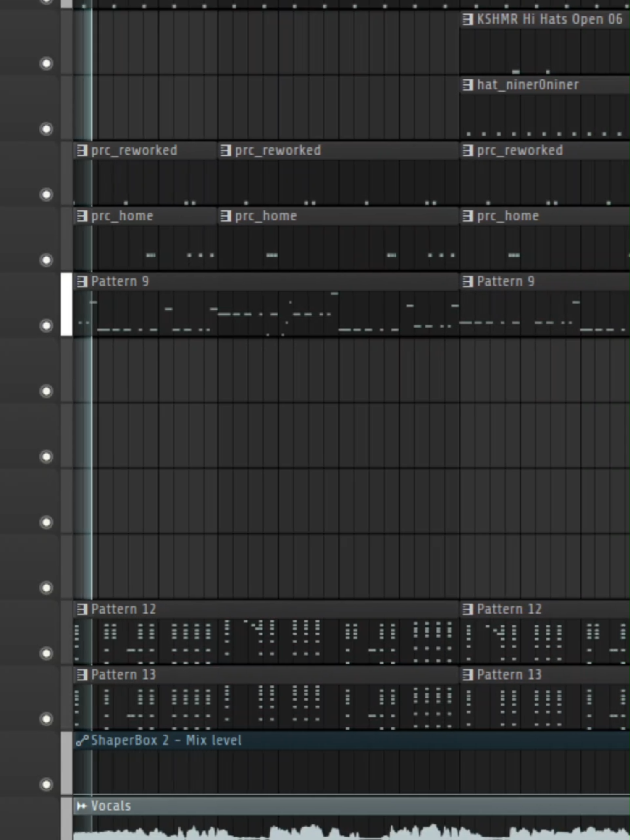This screenshot has height=840, width=630.
Task: Open the KSHMR Hi Hats Open 06 clip menu icon
Action: [467, 19]
